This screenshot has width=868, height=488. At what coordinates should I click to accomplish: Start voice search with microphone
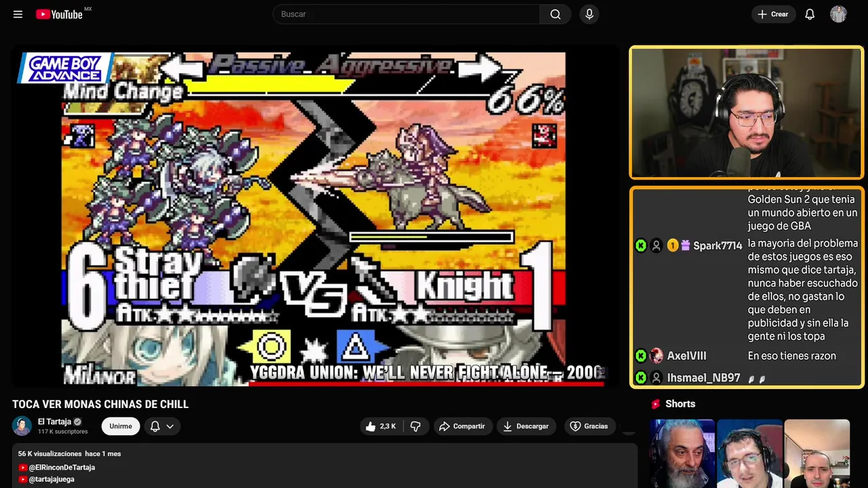coord(589,14)
